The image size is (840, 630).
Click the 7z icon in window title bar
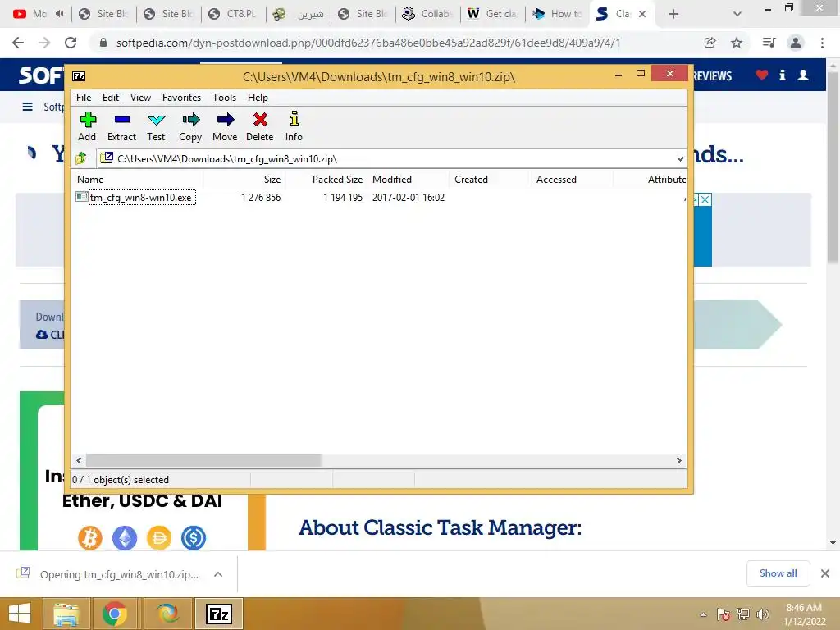(79, 76)
